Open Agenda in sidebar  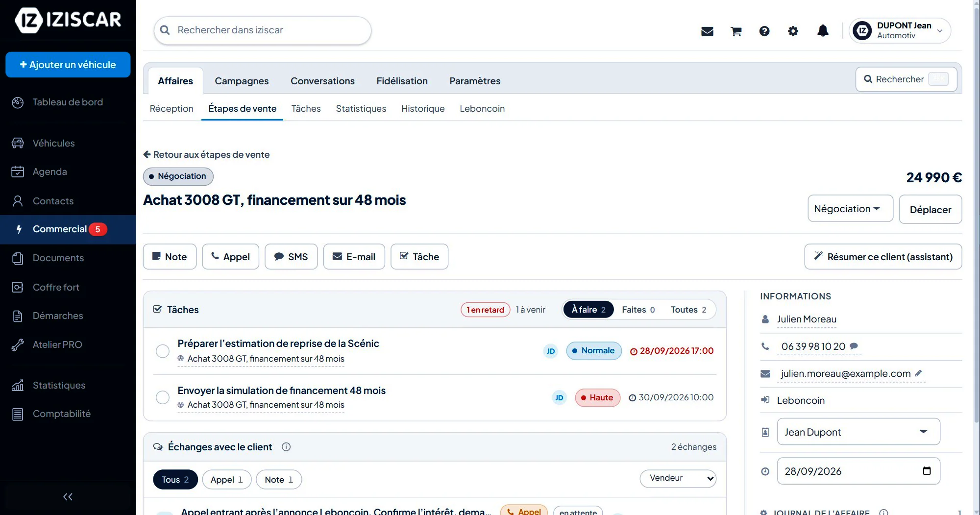coord(68,172)
